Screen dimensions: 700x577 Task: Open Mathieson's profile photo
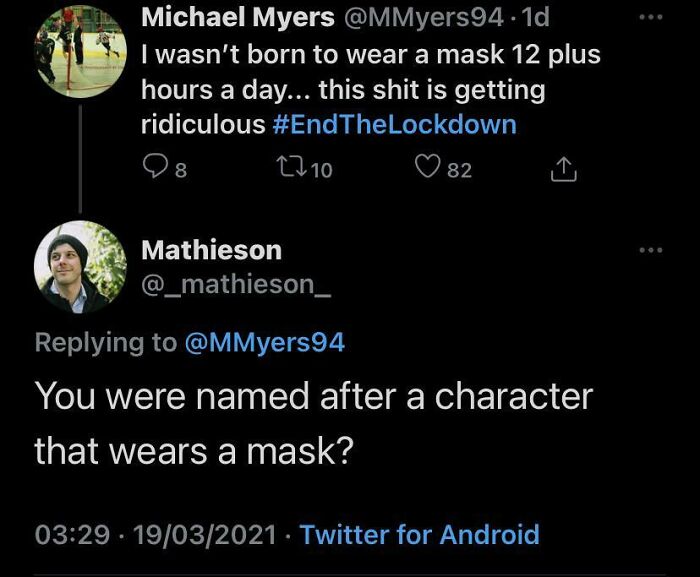(x=80, y=267)
